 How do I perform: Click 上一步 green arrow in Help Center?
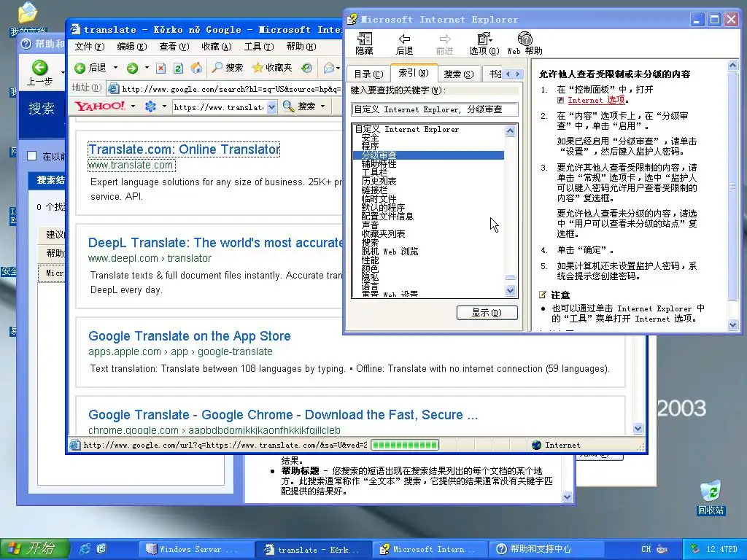(39, 68)
